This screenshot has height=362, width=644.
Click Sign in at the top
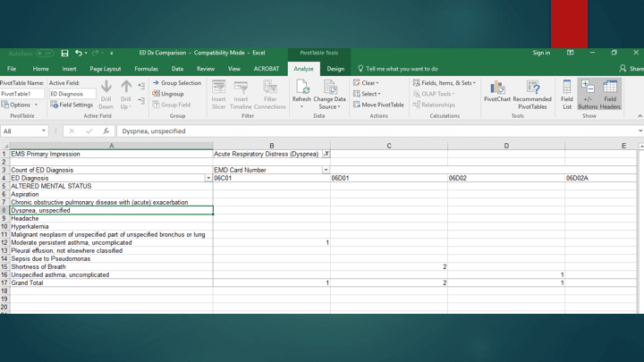pos(541,54)
